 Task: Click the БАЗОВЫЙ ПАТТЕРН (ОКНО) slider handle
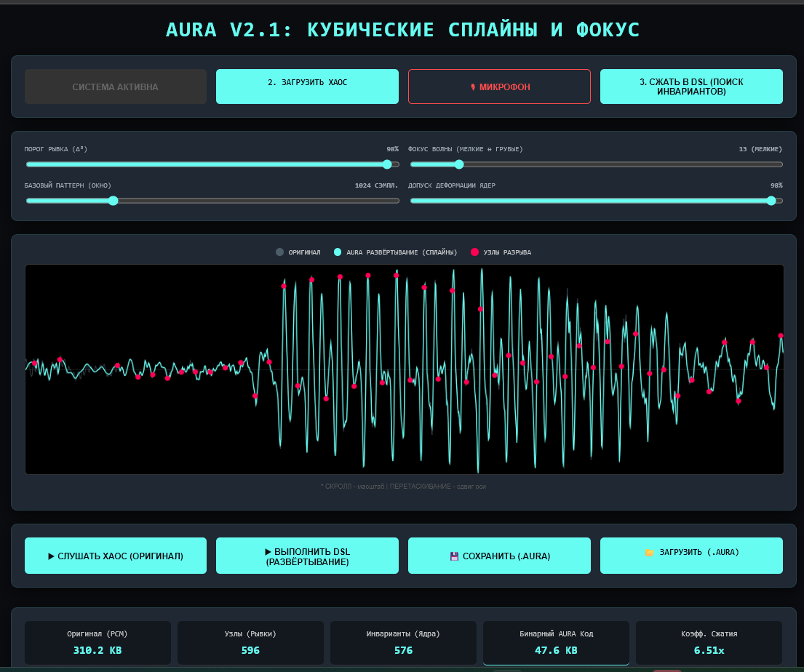click(x=113, y=201)
